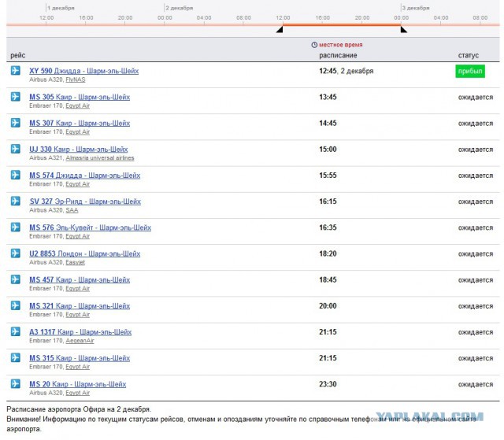Open flight MS 321 Каир link
This screenshot has width=504, height=440.
[x=80, y=305]
